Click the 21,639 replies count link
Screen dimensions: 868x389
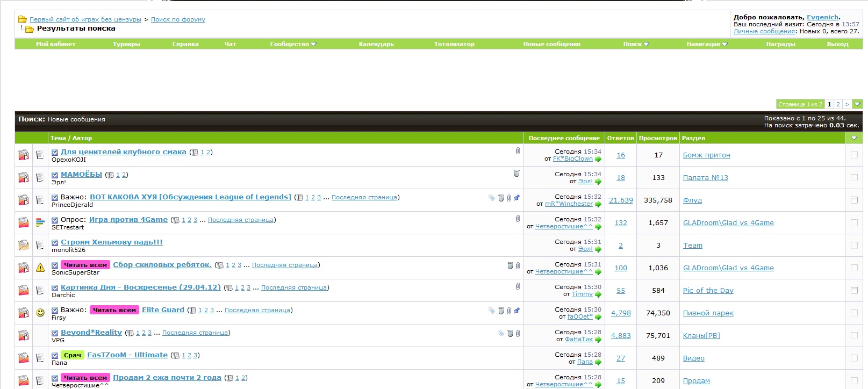(x=621, y=200)
